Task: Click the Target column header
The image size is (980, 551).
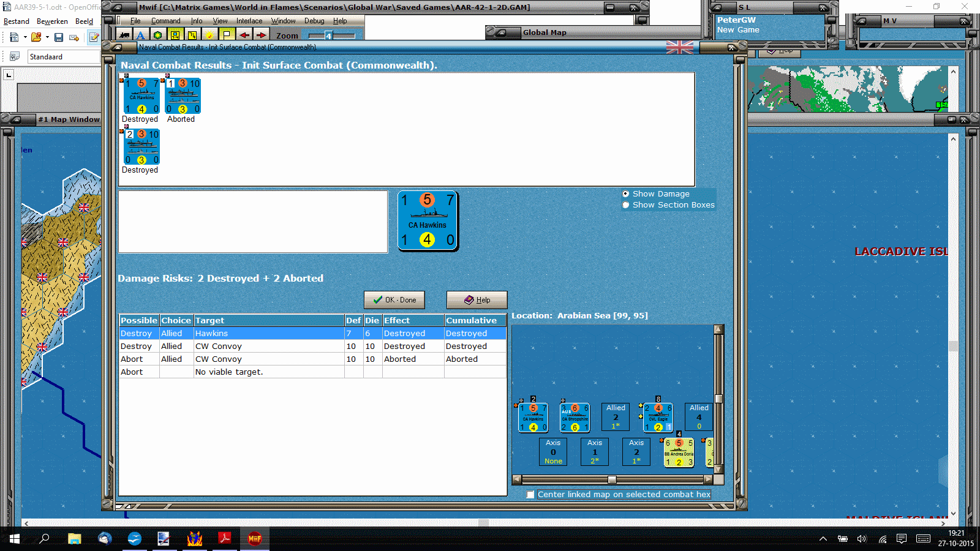Action: point(269,320)
